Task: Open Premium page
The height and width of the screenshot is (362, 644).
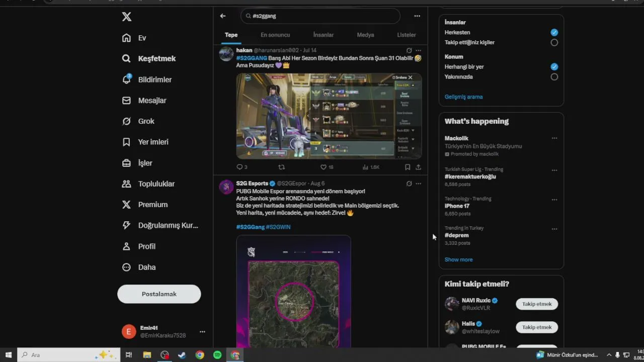Action: (x=145, y=205)
